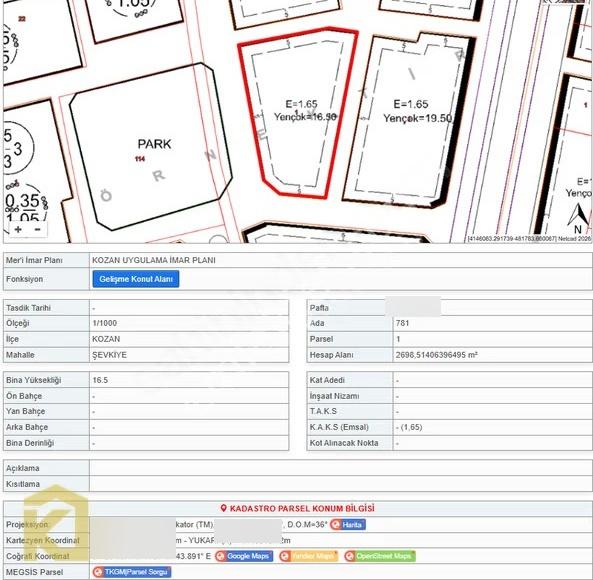Image resolution: width=593 pixels, height=580 pixels.
Task: Click the icon on the TKGM Parsel Sorgu button
Action: (98, 572)
